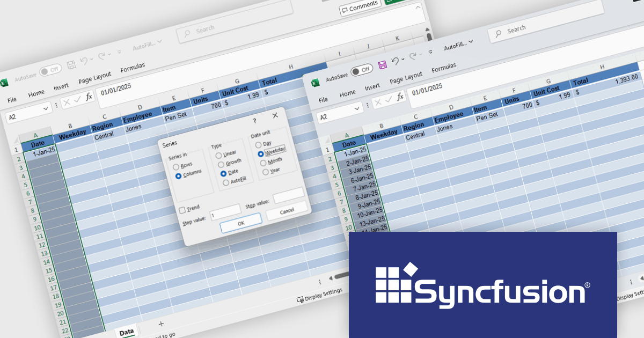Screen dimensions: 644x338
Task: Add a new sheet with the plus icon
Action: (x=160, y=324)
